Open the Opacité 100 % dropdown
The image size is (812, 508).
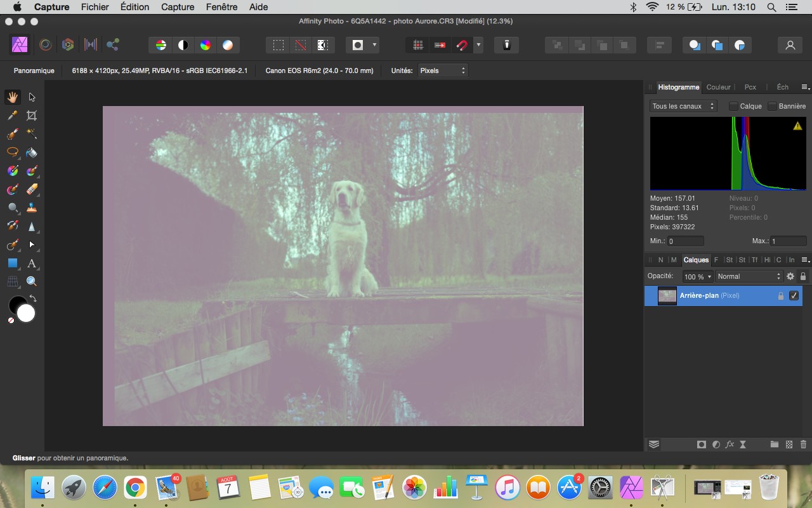pos(698,276)
